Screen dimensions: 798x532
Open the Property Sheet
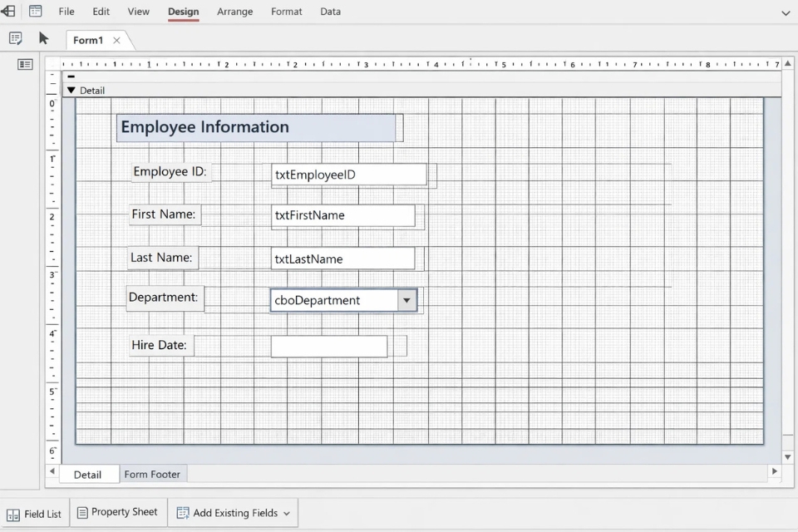117,512
